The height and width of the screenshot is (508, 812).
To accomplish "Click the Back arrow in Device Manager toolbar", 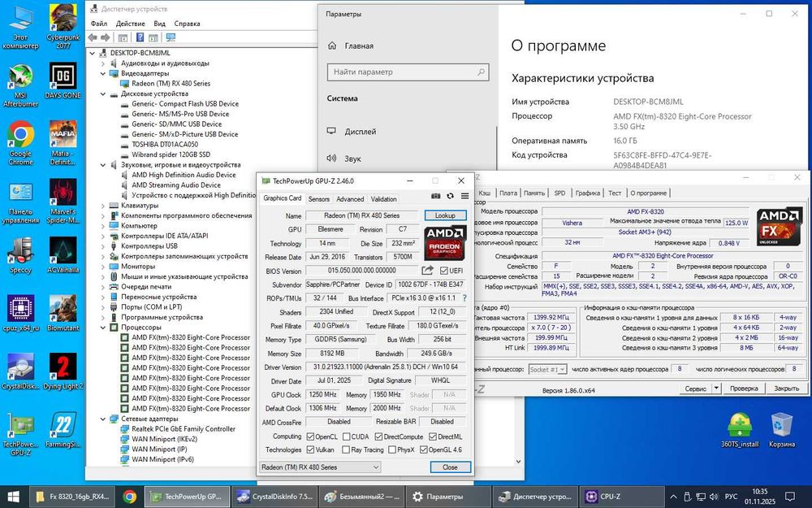I will [x=93, y=37].
